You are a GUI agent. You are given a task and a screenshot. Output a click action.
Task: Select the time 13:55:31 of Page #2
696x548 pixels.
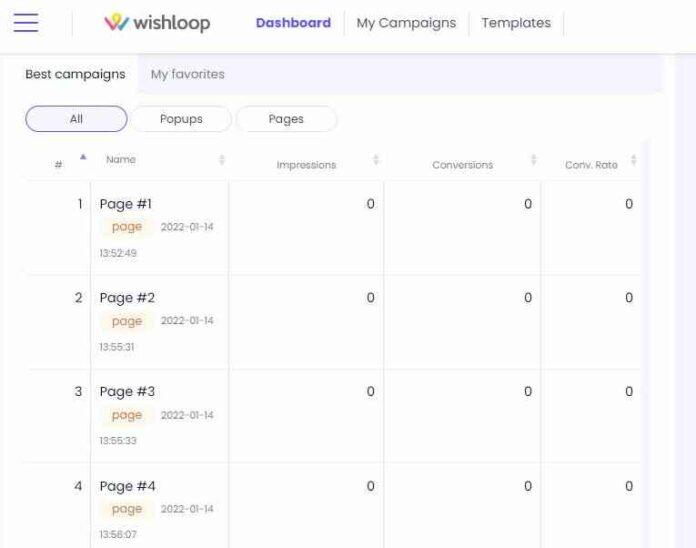[x=117, y=347]
